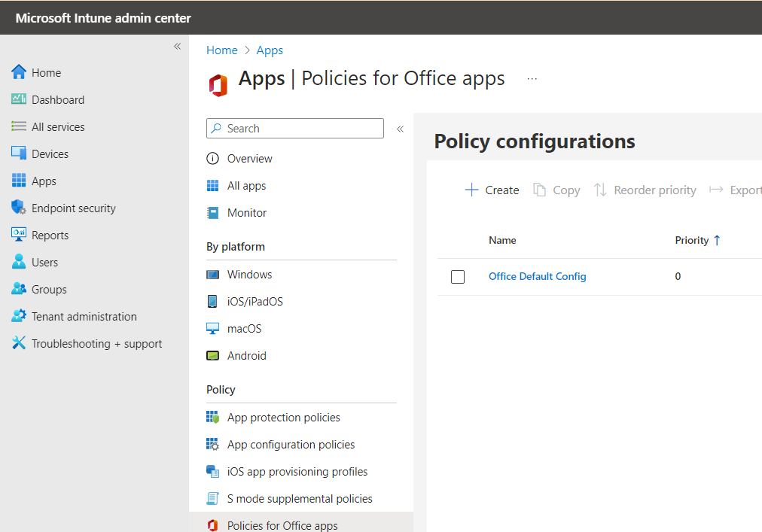Open App configuration policies menu item
The width and height of the screenshot is (762, 532).
point(291,445)
